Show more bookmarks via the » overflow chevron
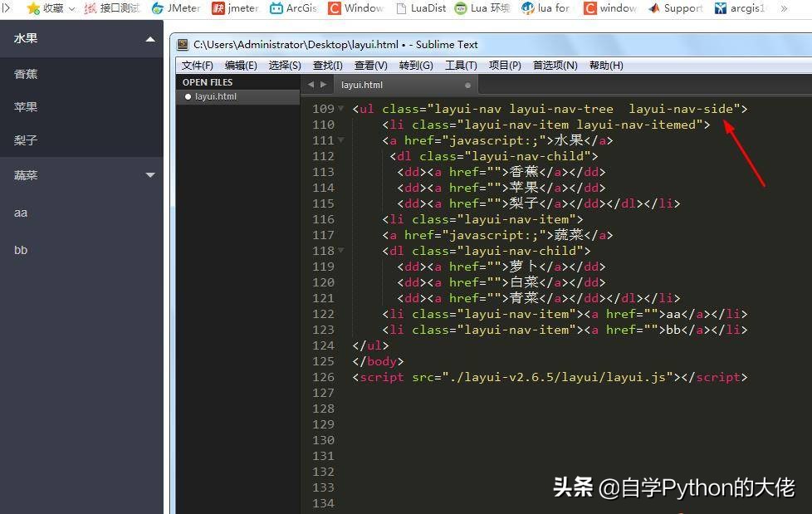 coord(784,7)
